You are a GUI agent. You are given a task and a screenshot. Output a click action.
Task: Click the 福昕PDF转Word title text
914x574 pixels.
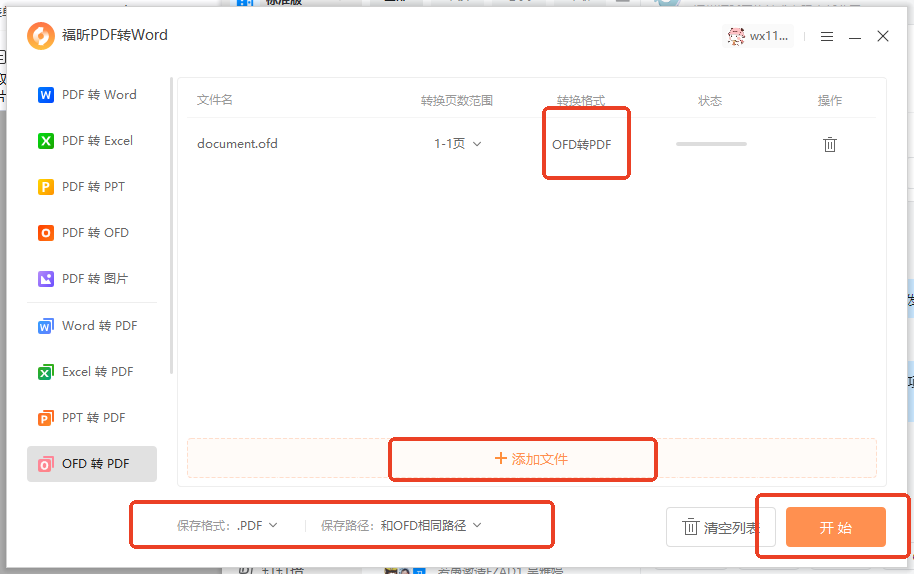115,35
